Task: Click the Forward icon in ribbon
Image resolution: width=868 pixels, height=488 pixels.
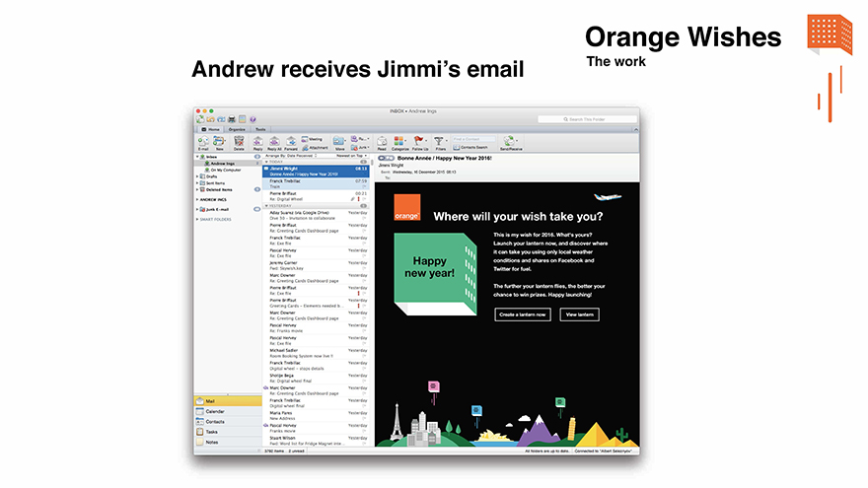Action: click(x=291, y=142)
